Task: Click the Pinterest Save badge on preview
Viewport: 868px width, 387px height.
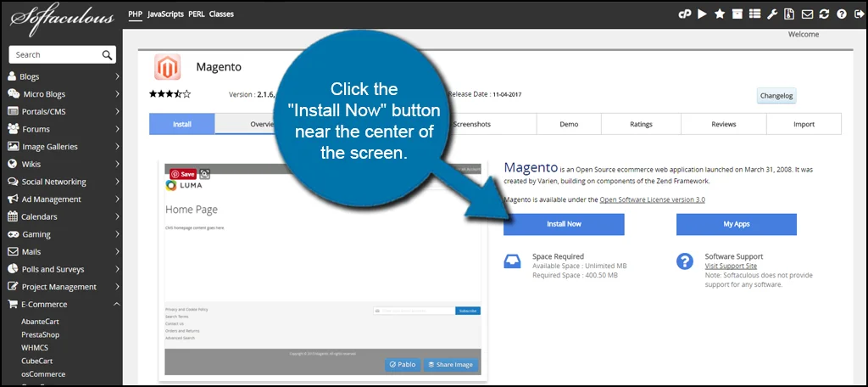Action: (x=183, y=174)
